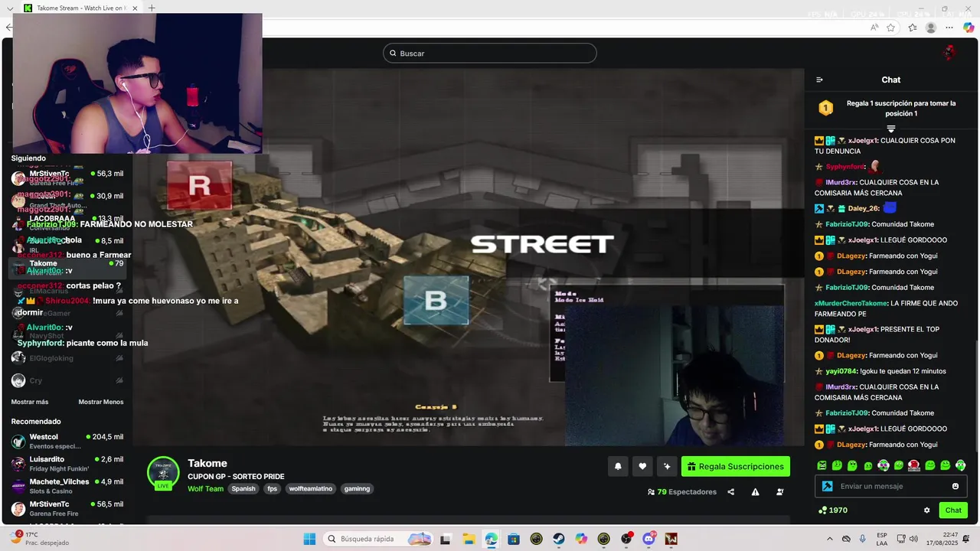
Task: Click Daley_26 username in chat
Action: (x=863, y=208)
